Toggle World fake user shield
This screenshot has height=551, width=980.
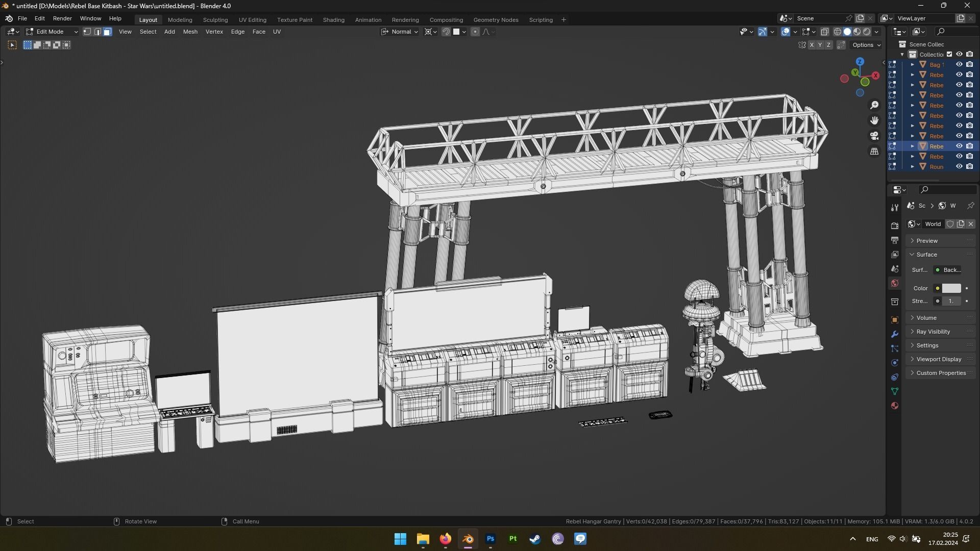click(950, 224)
